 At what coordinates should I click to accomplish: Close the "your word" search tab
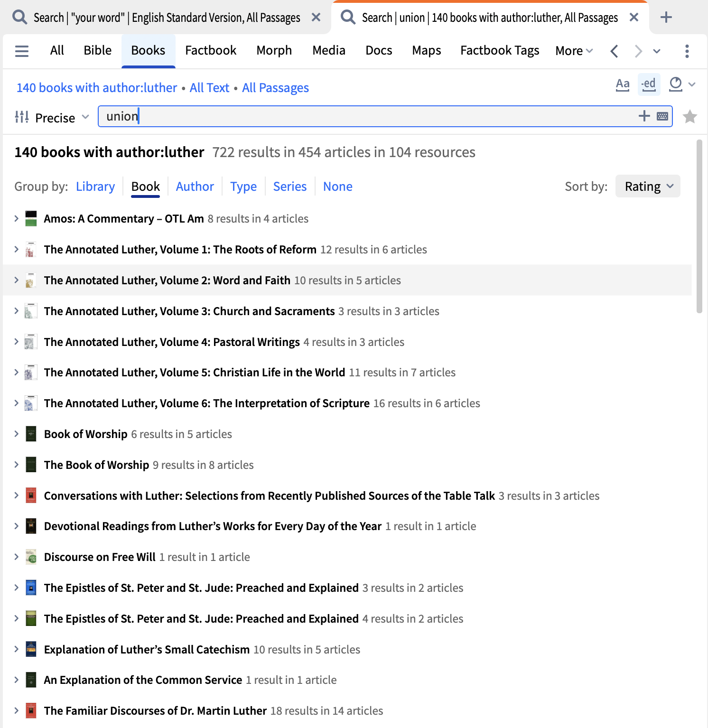click(x=316, y=18)
